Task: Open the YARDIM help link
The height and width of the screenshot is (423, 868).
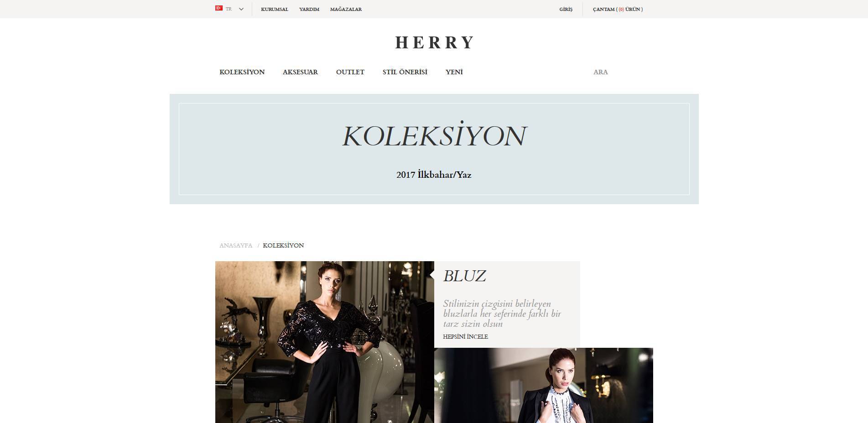Action: (x=309, y=9)
